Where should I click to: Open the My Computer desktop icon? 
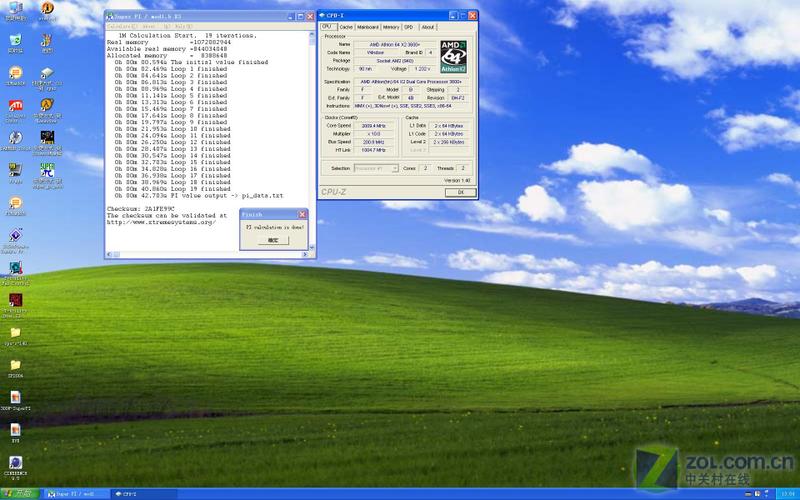click(16, 8)
